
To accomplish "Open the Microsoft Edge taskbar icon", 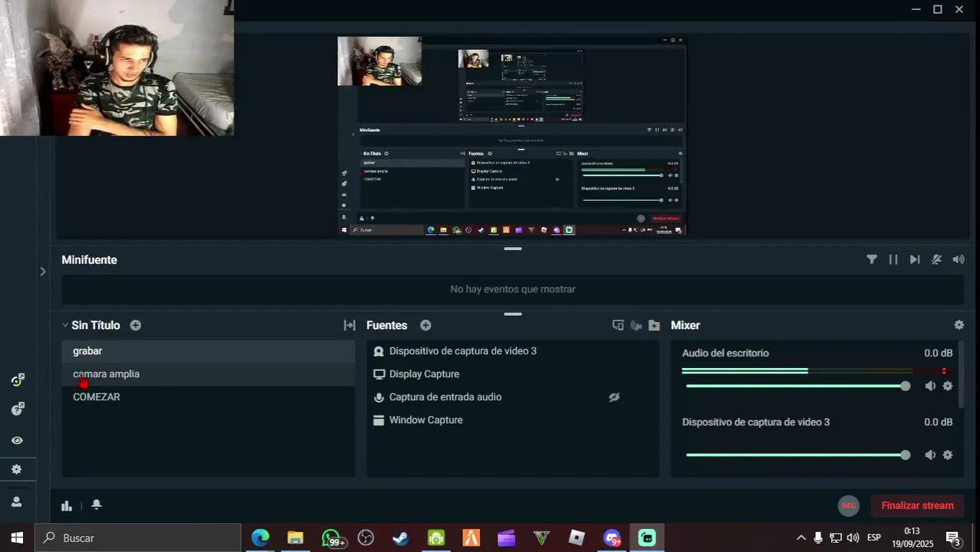I will pyautogui.click(x=261, y=538).
